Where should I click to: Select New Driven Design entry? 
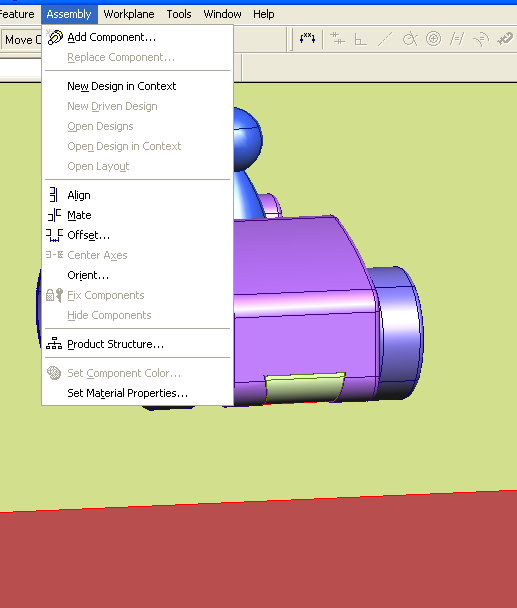click(137, 106)
